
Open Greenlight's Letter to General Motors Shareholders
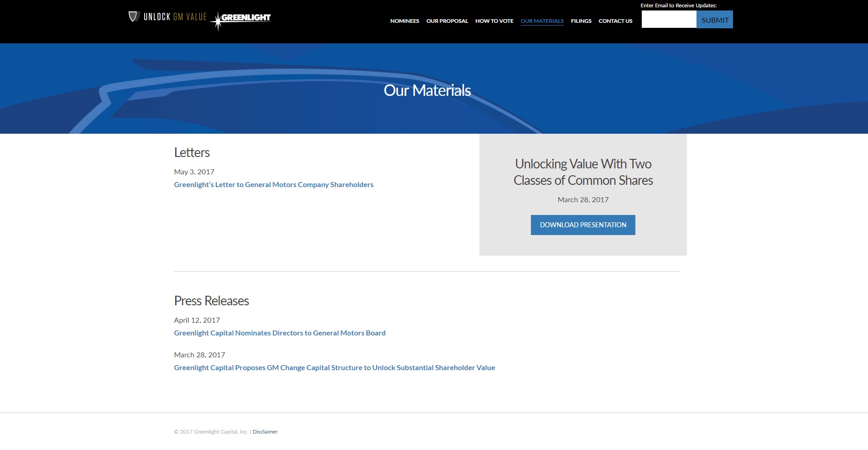click(274, 185)
